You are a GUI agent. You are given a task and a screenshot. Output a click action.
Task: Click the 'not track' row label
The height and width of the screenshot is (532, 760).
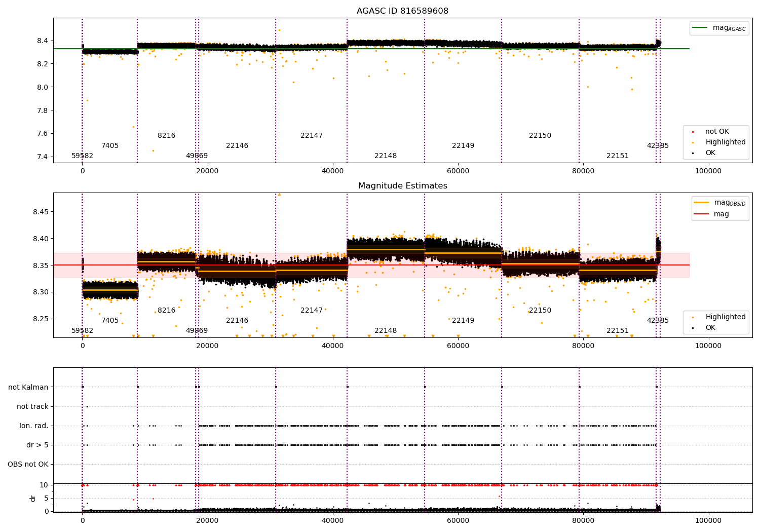point(32,406)
